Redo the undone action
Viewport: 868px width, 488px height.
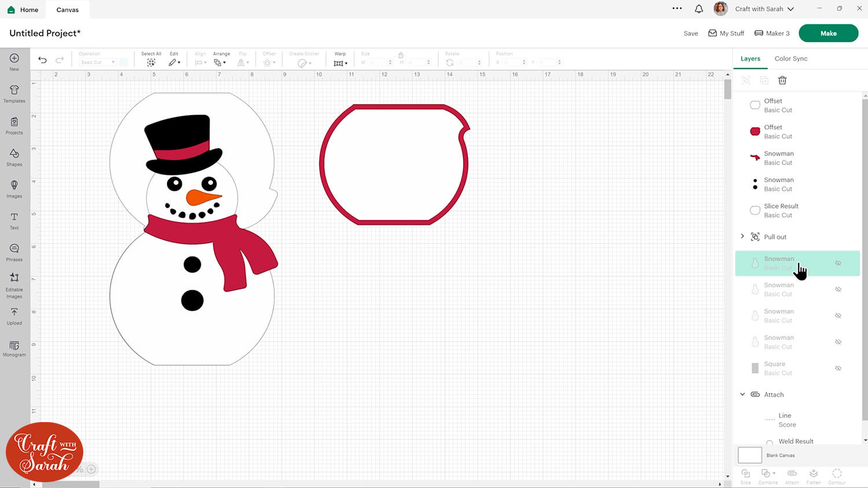point(60,60)
